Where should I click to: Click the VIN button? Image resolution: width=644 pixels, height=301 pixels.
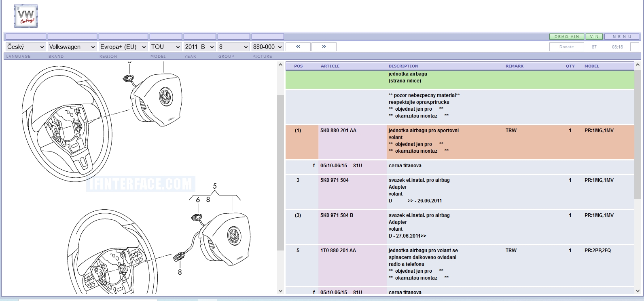click(x=594, y=36)
